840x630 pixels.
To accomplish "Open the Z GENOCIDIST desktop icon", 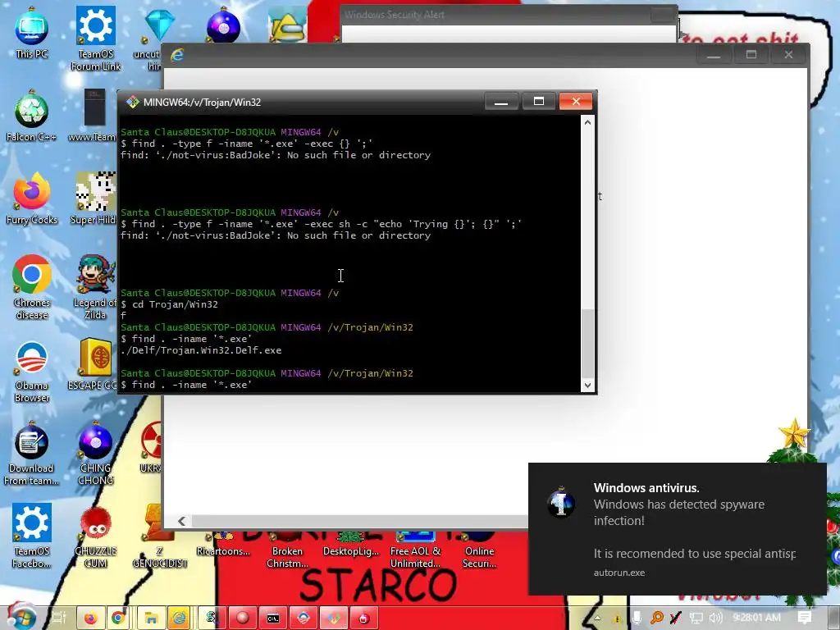I will coord(159,536).
